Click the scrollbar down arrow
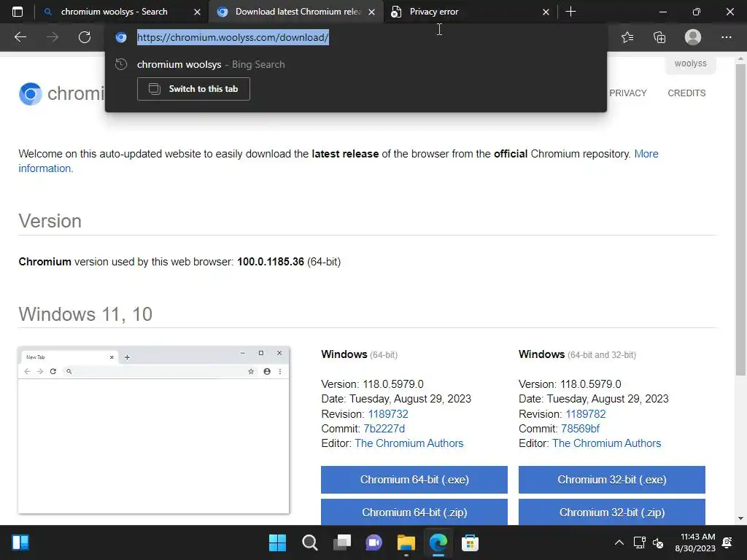This screenshot has width=747, height=560. (740, 518)
